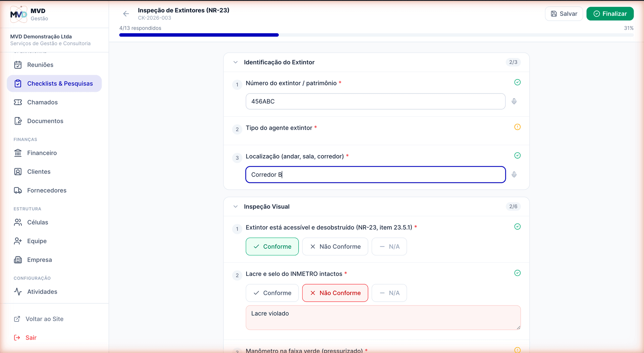644x353 pixels.
Task: Click the 4/13 respondidos text
Action: 140,28
